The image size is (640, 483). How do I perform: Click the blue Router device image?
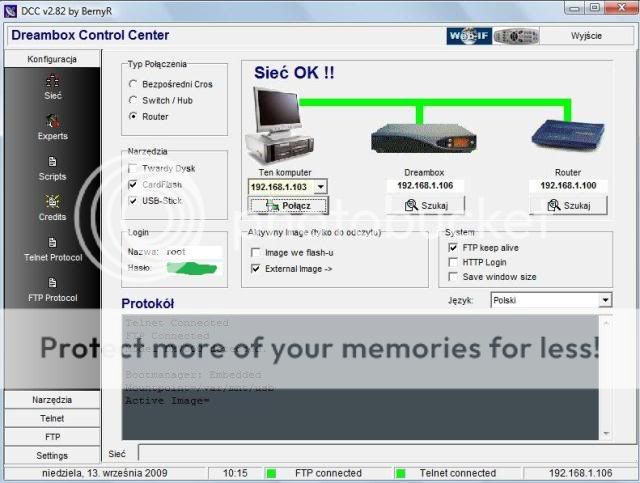pos(568,136)
